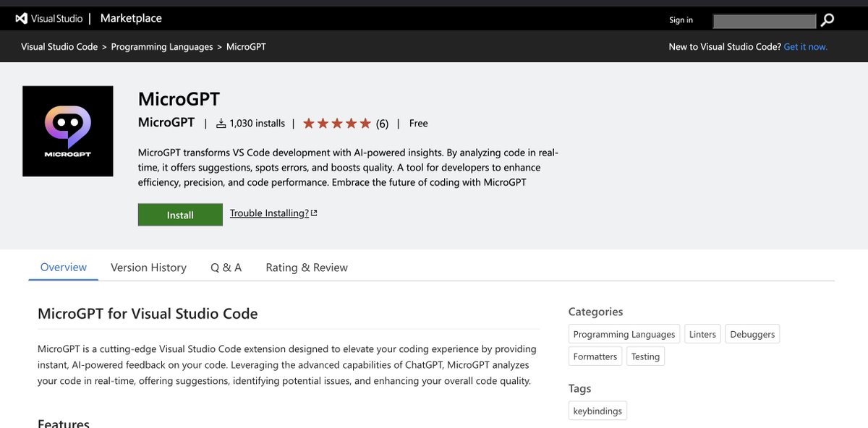Click the green Install button
Screen dimensions: 868x428
coord(180,215)
